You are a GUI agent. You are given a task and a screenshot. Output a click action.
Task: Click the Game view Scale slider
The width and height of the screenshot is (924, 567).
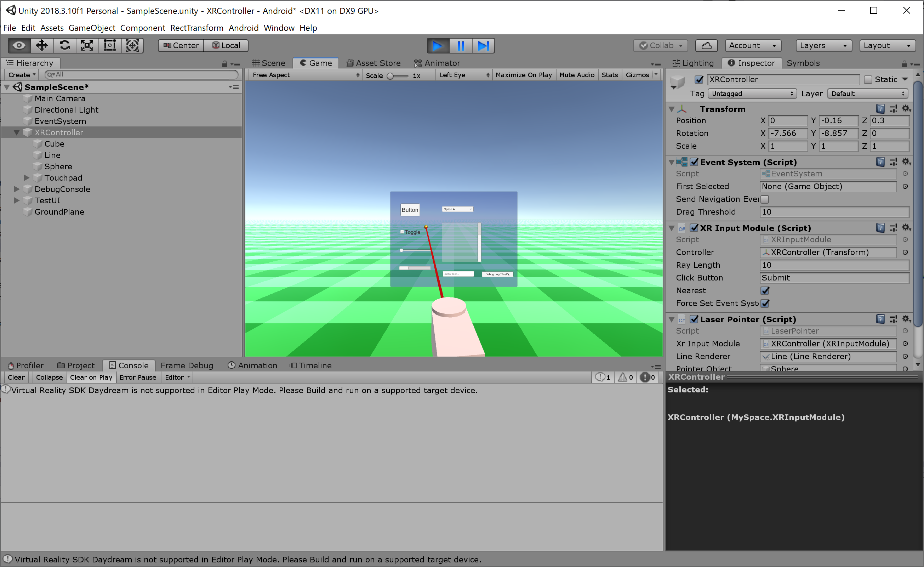point(390,75)
